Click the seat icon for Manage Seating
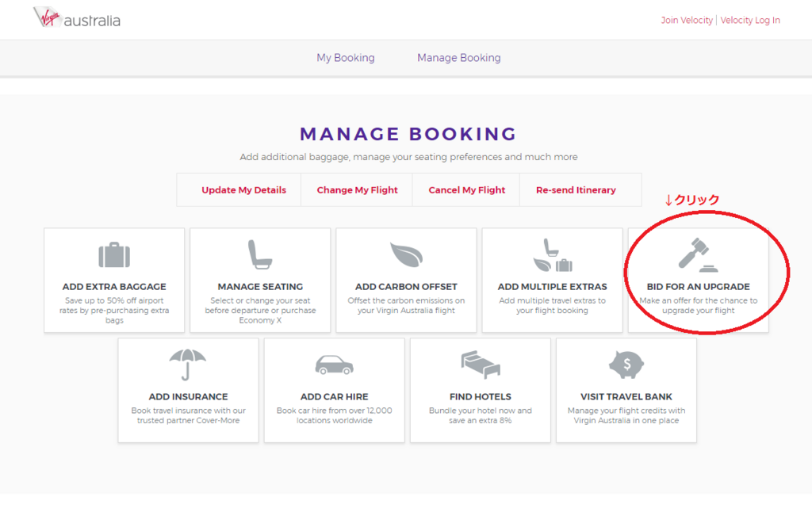Viewport: 812px width, 512px height. click(x=259, y=254)
